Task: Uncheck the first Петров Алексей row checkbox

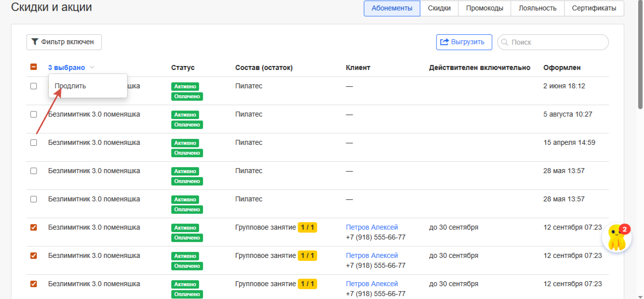Action: point(34,228)
